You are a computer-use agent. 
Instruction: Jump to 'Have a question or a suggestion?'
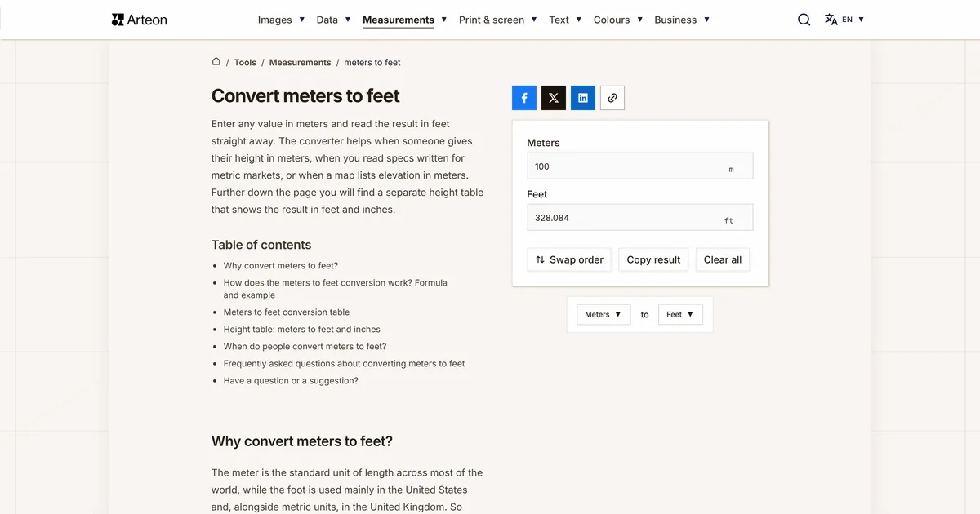(x=291, y=380)
